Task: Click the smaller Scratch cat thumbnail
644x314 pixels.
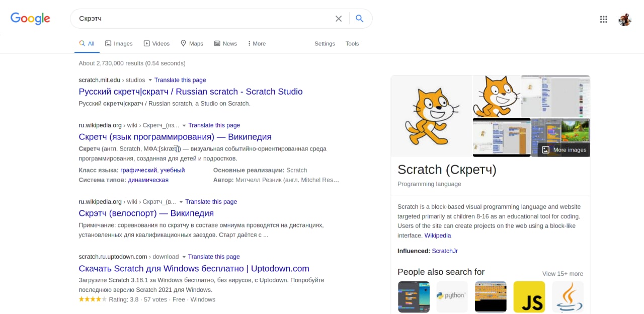Action: coord(497,96)
